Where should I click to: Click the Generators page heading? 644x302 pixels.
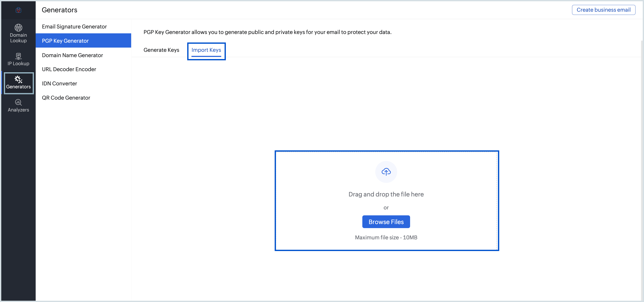59,10
